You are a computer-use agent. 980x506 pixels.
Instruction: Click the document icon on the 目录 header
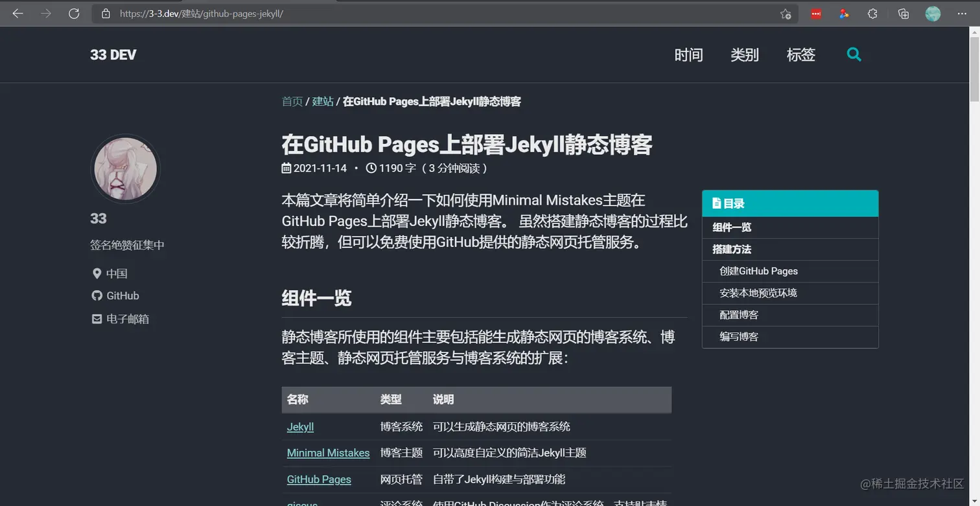[x=717, y=203]
